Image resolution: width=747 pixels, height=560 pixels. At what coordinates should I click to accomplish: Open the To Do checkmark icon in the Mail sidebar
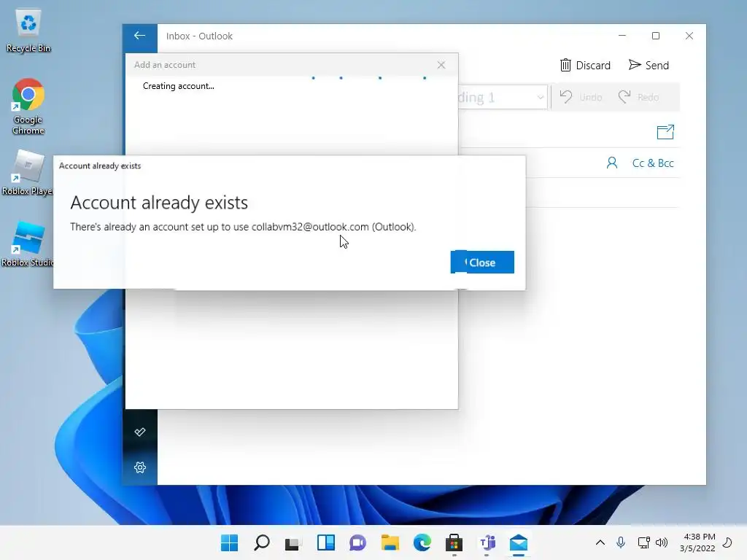pos(139,432)
